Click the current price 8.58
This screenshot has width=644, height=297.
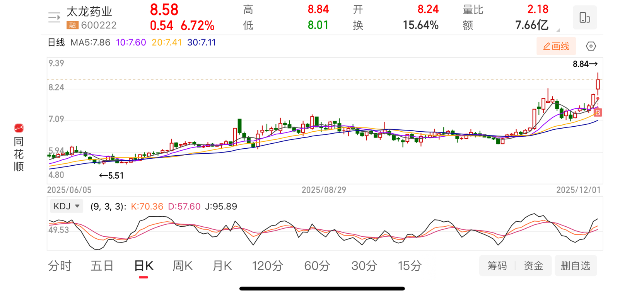click(x=164, y=10)
